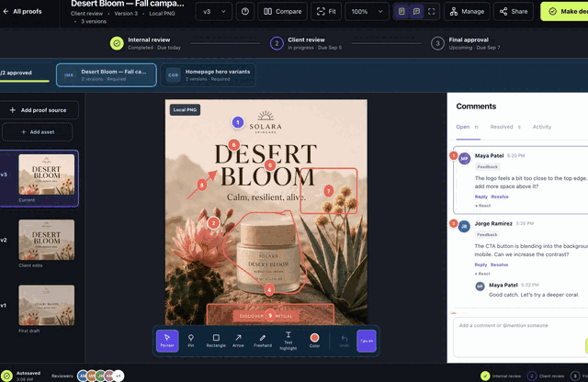This screenshot has height=382, width=588.
Task: Click annotation pin 6 on DESERT title
Action: click(234, 145)
